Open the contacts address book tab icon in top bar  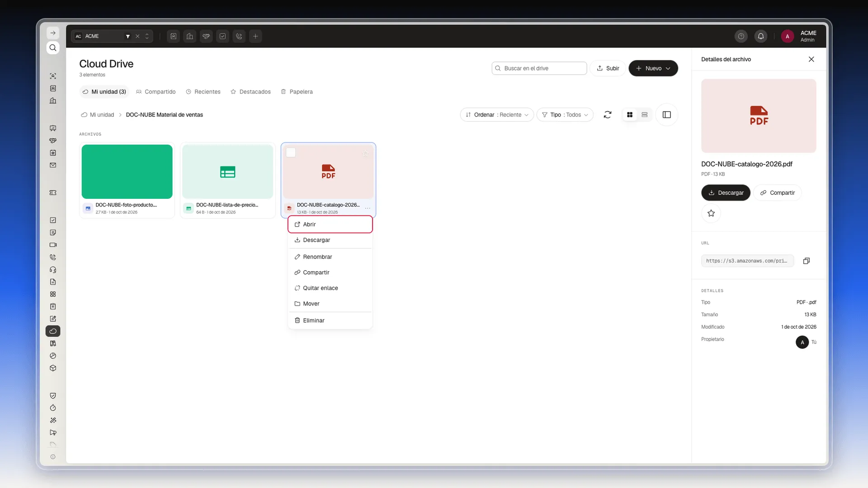pos(174,36)
